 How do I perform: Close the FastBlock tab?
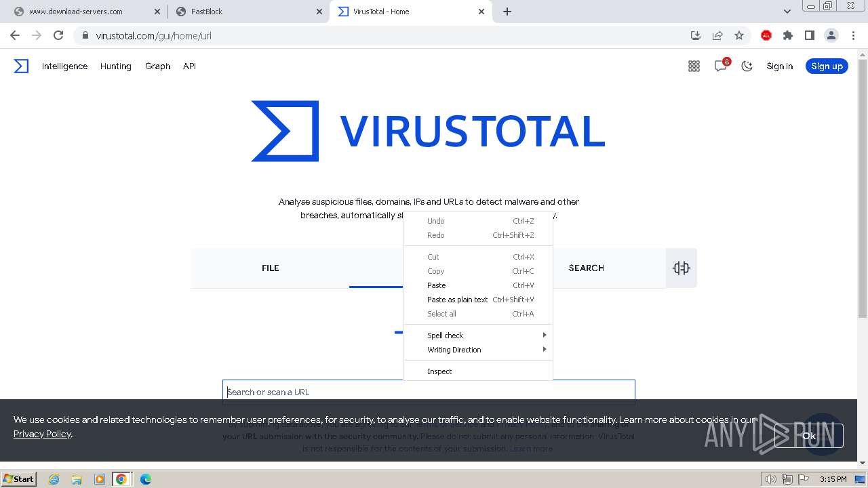[x=319, y=12]
